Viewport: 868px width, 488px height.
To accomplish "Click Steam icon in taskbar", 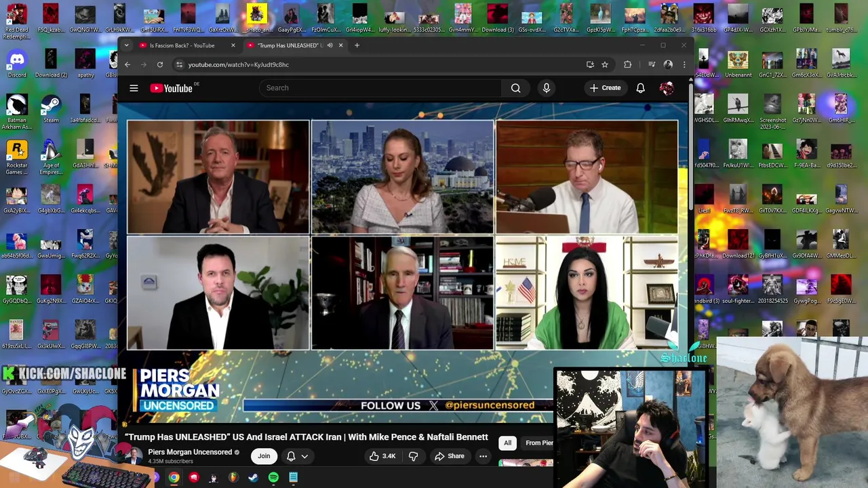I will 253,477.
